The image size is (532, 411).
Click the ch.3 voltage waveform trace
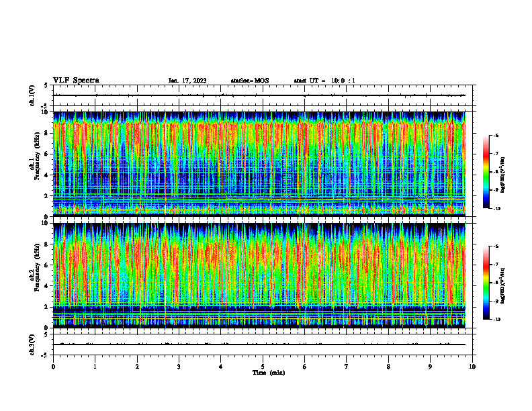(x=259, y=345)
